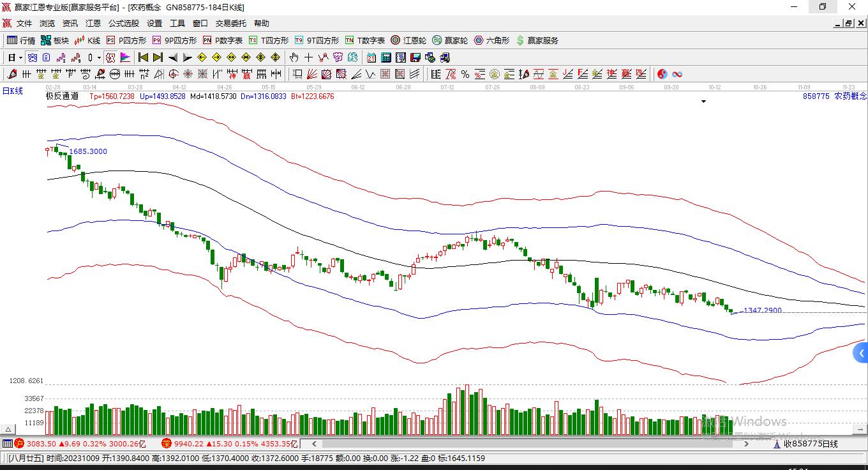Expand the candlestick style dropdown arrow
The height and width of the screenshot is (470, 868).
click(x=99, y=57)
